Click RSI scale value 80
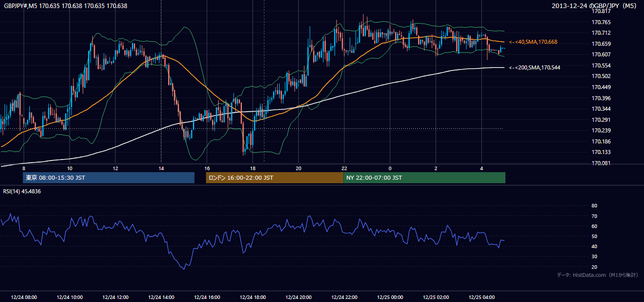Viewport: 644px width, 302px height. point(594,206)
